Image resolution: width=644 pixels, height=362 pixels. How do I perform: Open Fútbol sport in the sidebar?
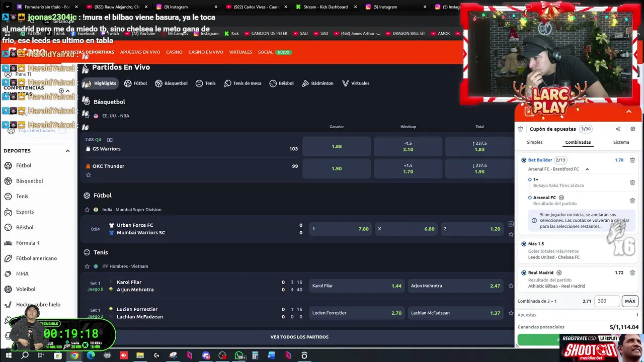pos(23,165)
